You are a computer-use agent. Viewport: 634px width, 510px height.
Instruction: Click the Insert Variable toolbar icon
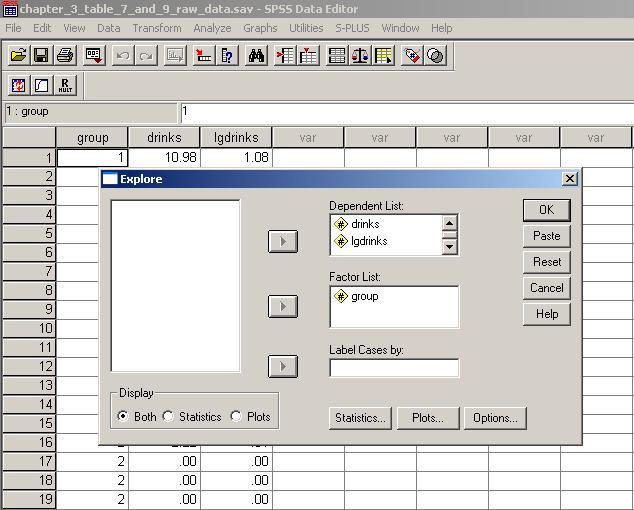pyautogui.click(x=309, y=55)
